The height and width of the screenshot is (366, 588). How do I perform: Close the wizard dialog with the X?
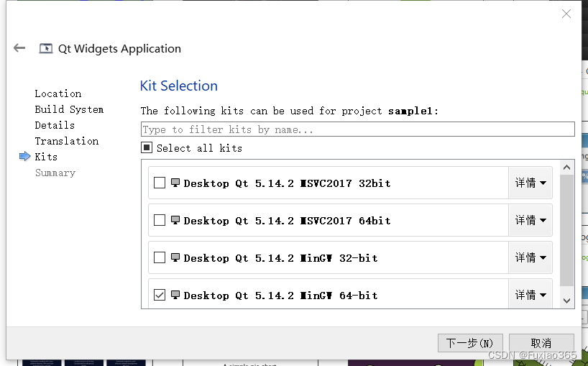[566, 14]
